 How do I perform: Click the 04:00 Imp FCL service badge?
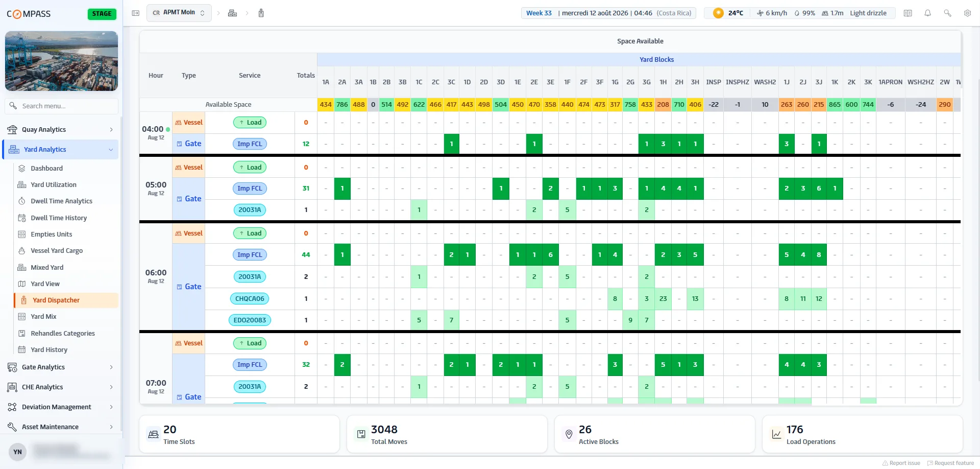coord(250,144)
